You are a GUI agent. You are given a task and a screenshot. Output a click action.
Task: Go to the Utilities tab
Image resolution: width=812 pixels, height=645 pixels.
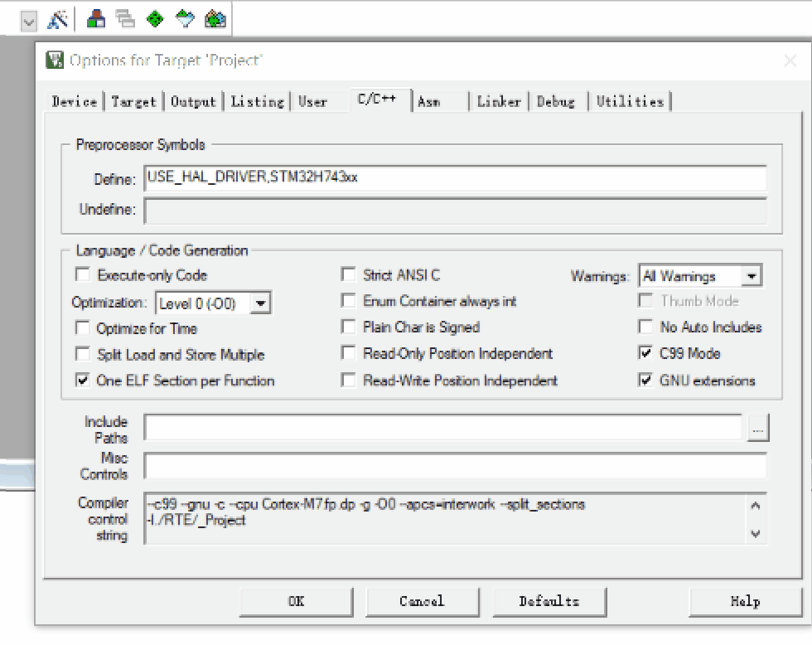tap(630, 101)
